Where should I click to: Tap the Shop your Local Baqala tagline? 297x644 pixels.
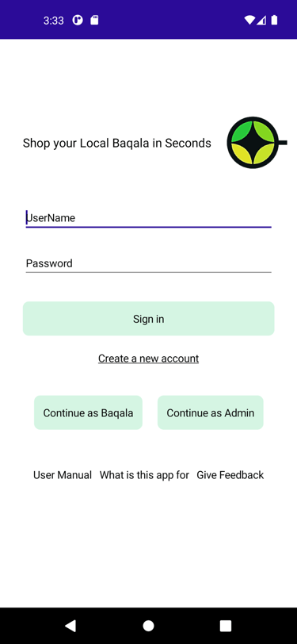117,143
